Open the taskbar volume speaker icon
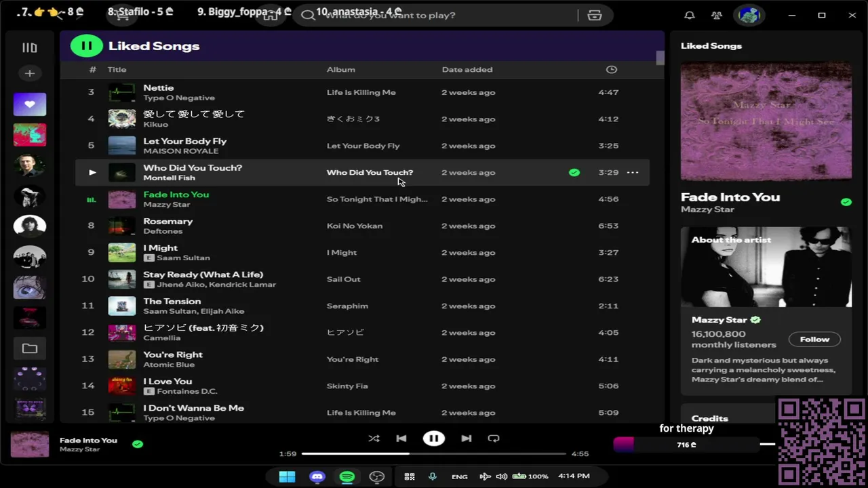The height and width of the screenshot is (488, 868). pos(502,476)
